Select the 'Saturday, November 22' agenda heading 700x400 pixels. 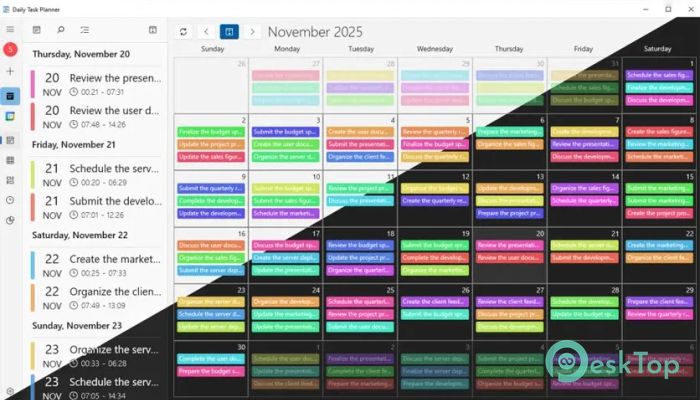click(x=80, y=235)
